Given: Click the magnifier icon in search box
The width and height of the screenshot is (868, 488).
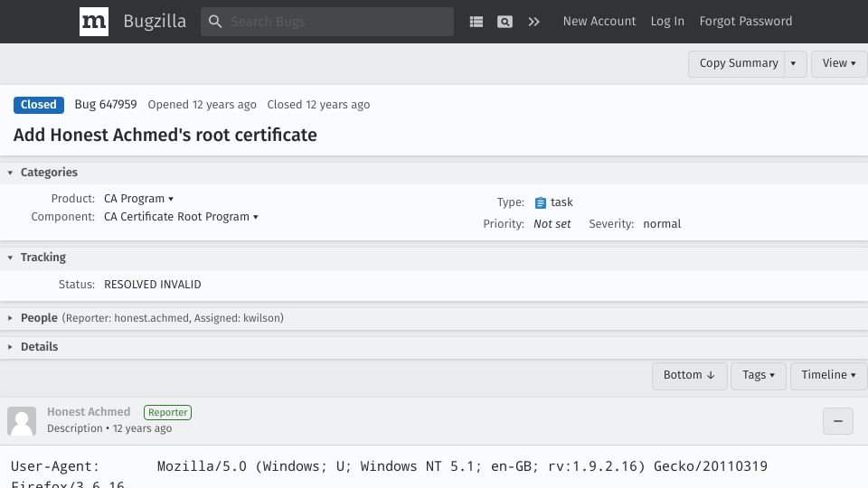Looking at the screenshot, I should pos(215,22).
